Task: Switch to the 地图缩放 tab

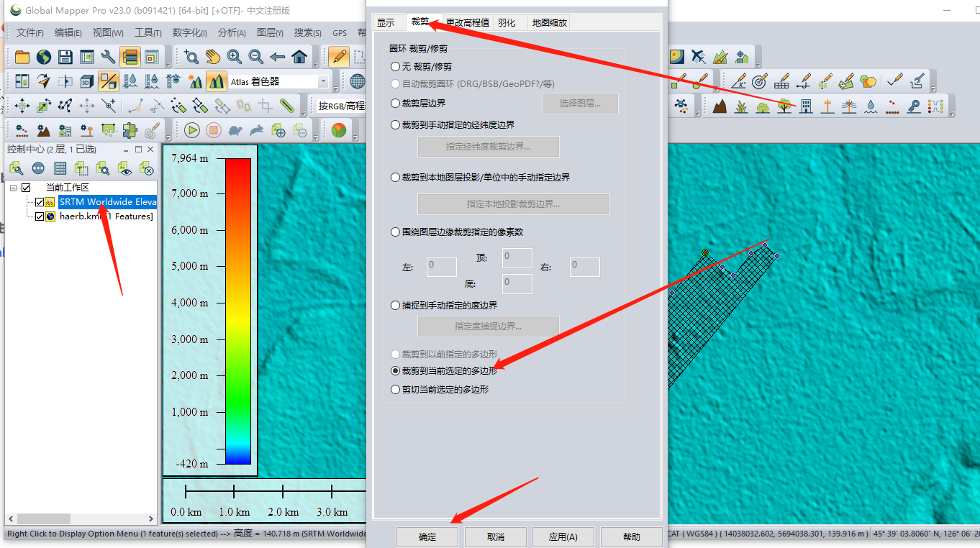Action: pos(549,22)
